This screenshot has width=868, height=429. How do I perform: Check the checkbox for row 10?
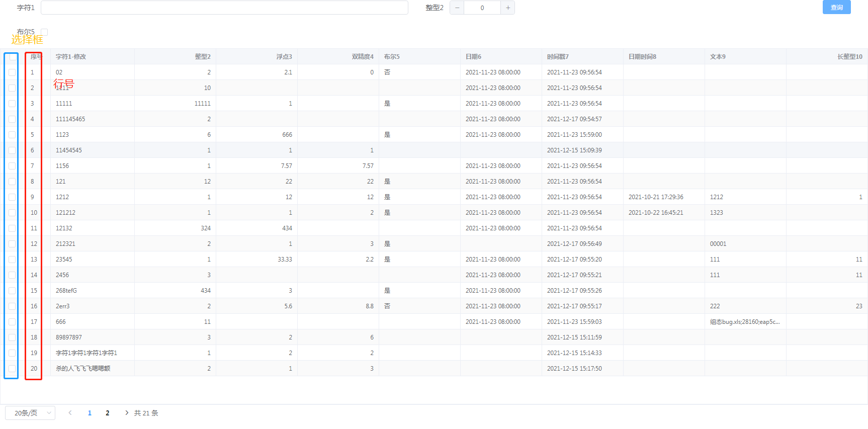(x=12, y=213)
